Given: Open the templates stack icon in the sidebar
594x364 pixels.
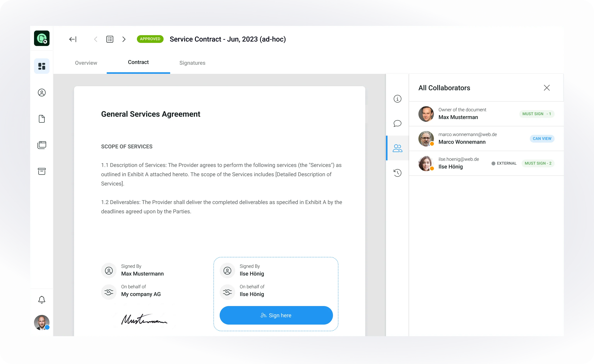Looking at the screenshot, I should click(42, 145).
